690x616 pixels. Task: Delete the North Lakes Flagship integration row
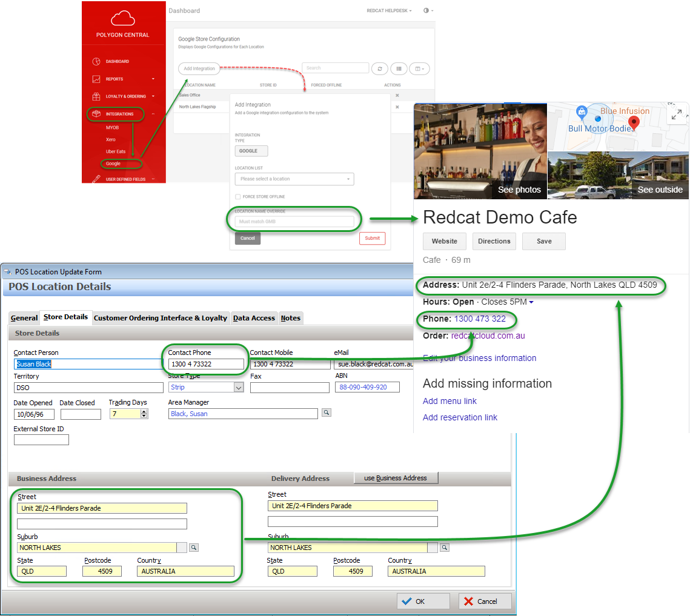pyautogui.click(x=397, y=107)
